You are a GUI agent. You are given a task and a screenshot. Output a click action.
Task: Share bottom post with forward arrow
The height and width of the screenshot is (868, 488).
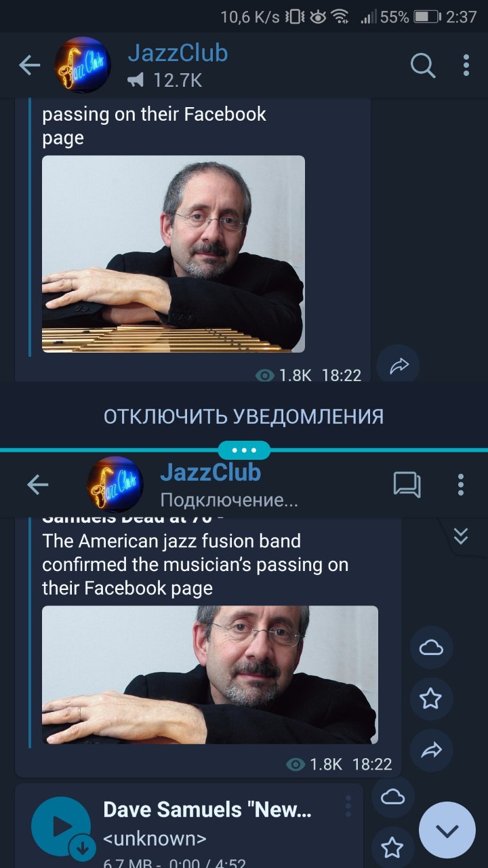pyautogui.click(x=431, y=749)
